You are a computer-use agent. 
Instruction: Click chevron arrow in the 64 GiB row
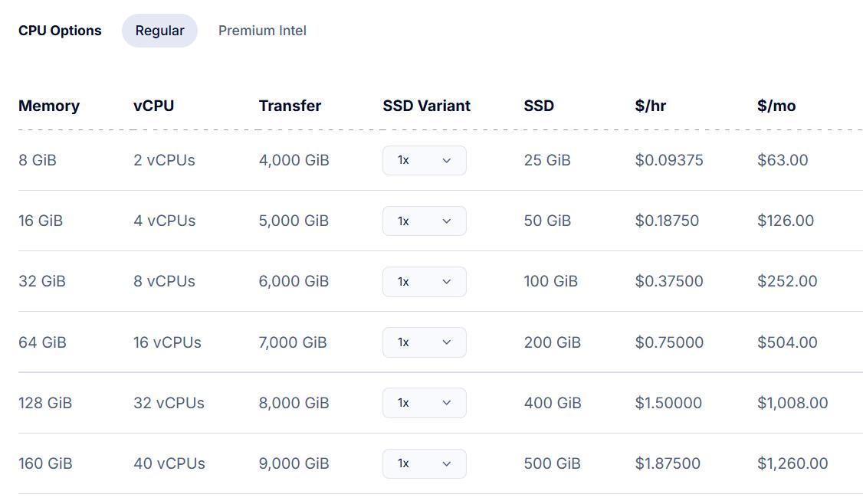(x=447, y=342)
